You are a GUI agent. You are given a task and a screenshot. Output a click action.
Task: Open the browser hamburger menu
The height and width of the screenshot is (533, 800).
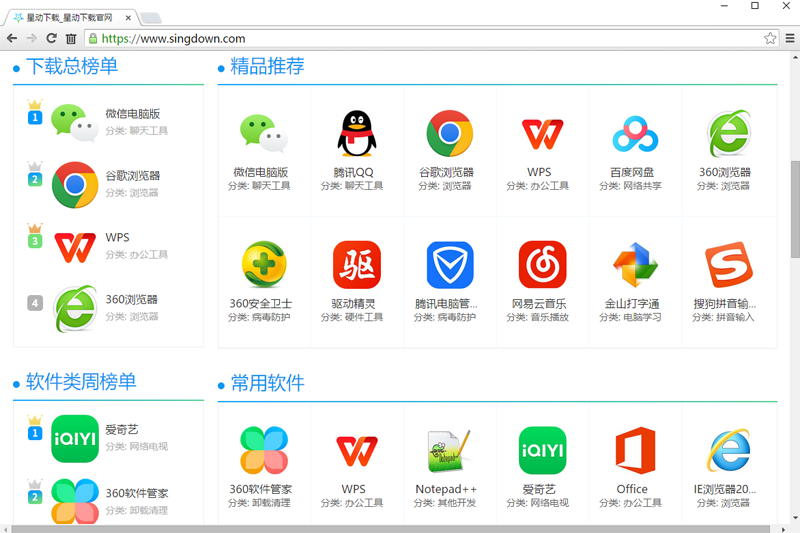coord(789,39)
